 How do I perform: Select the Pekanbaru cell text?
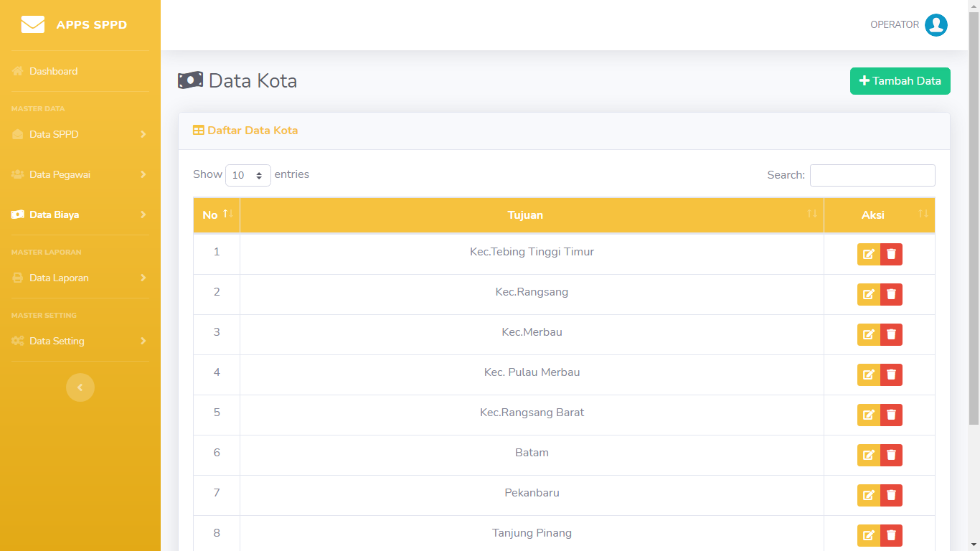532,493
